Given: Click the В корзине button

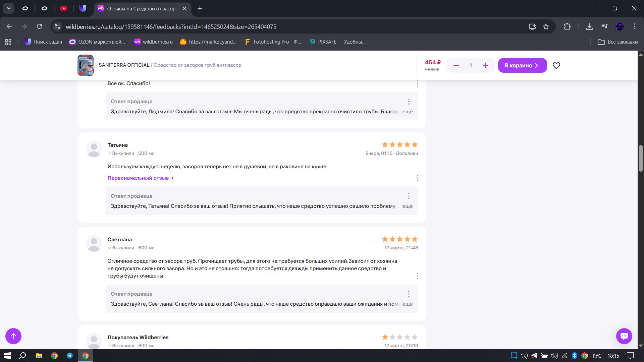Looking at the screenshot, I should coord(522,66).
